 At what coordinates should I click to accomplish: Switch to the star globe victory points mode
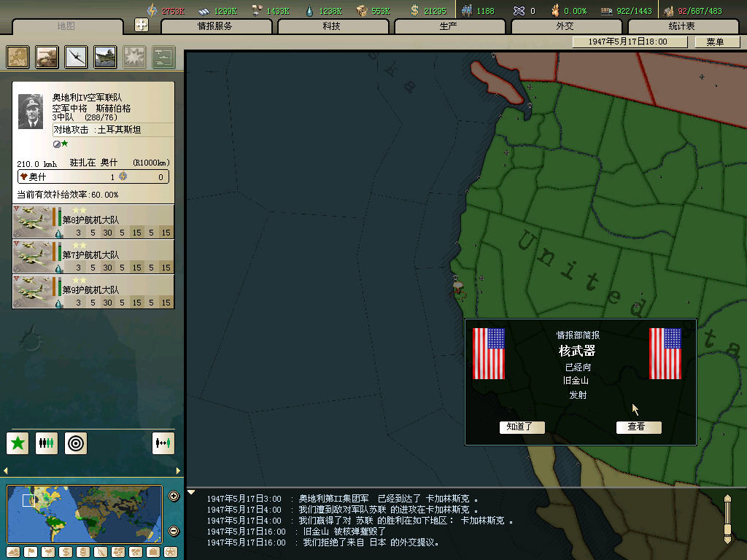tap(171, 553)
